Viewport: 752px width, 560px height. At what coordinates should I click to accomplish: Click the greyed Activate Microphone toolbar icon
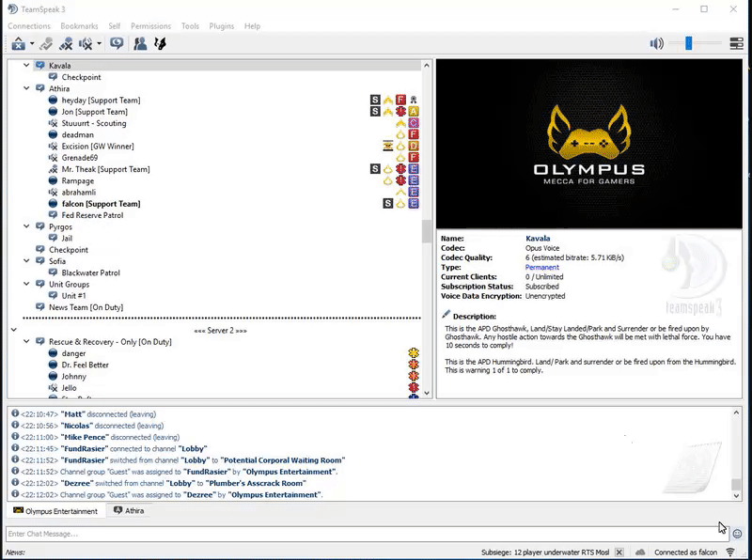[x=46, y=43]
